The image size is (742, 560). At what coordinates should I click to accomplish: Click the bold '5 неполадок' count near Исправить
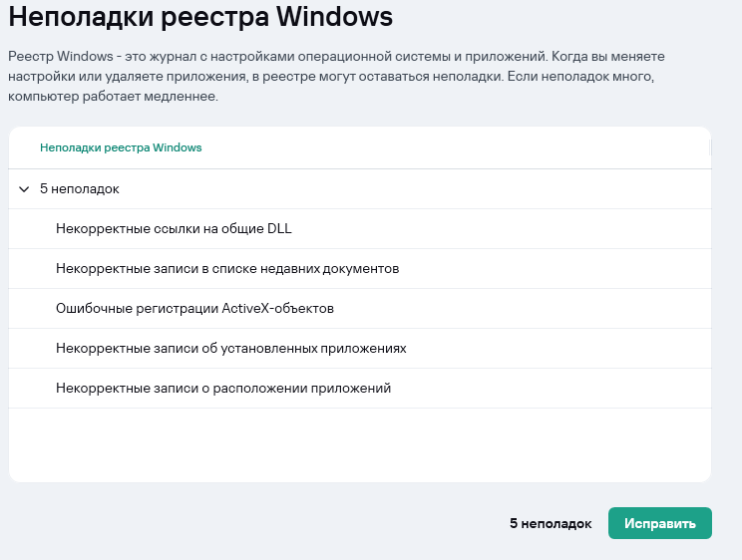pos(551,523)
